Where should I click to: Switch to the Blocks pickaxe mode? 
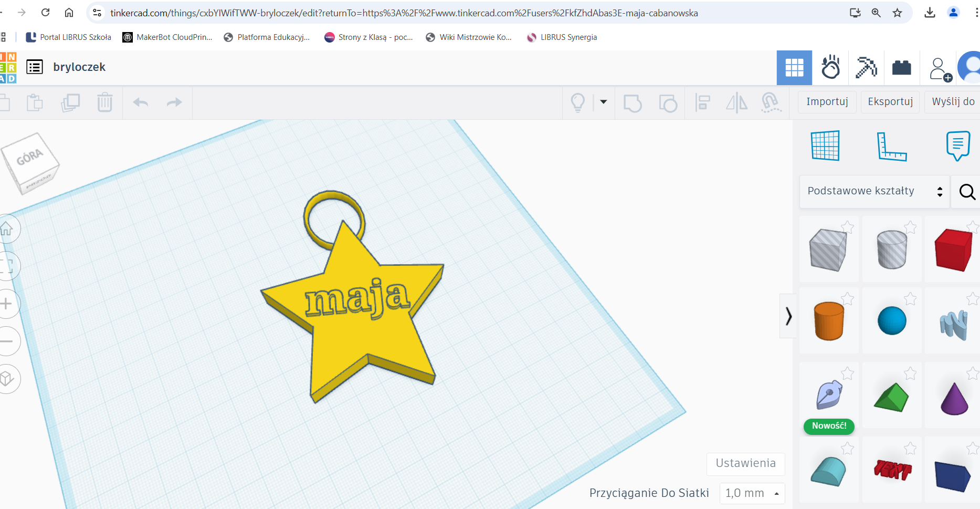866,68
